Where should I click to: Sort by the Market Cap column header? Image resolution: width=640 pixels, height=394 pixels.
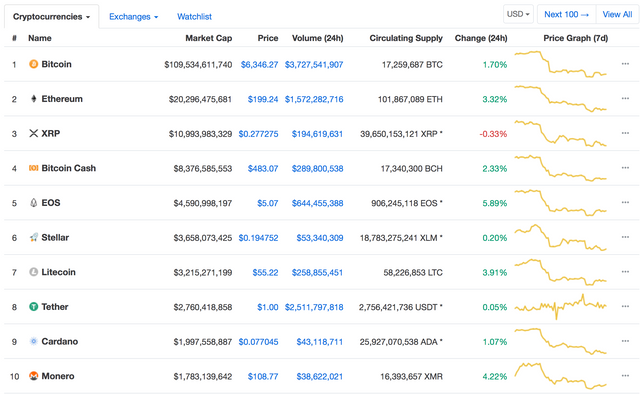(x=209, y=38)
